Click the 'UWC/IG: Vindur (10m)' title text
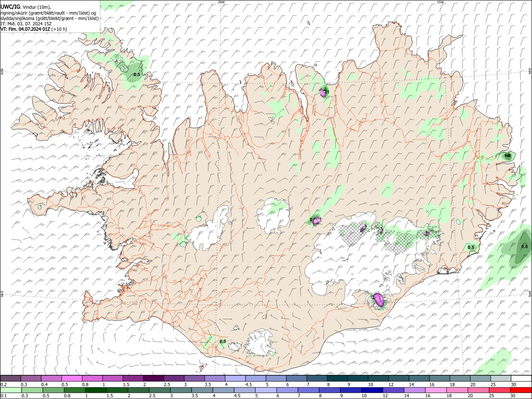This screenshot has width=532, height=399. click(25, 6)
